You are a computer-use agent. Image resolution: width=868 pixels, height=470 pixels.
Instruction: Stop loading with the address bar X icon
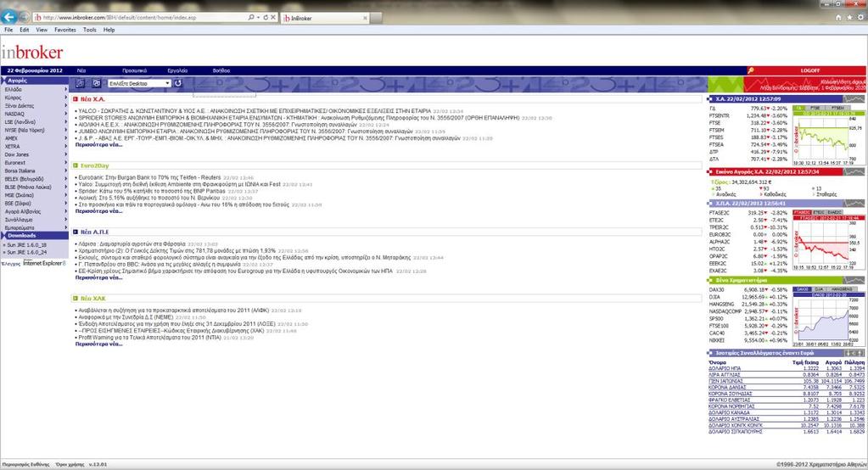click(273, 18)
